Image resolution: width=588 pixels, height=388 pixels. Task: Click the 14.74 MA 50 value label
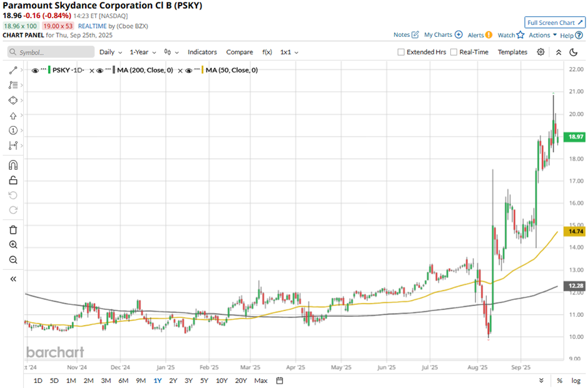point(575,231)
